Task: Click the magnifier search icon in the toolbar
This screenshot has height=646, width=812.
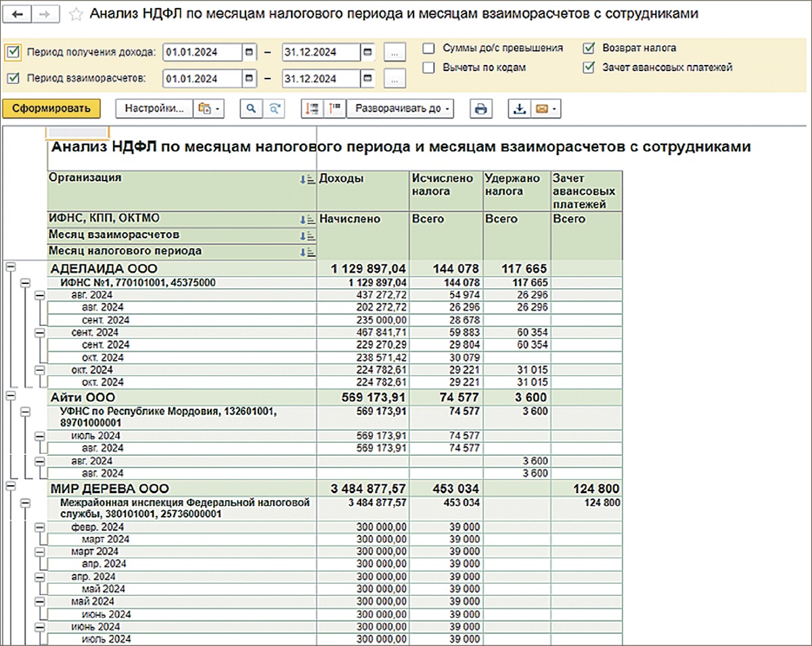Action: [250, 109]
